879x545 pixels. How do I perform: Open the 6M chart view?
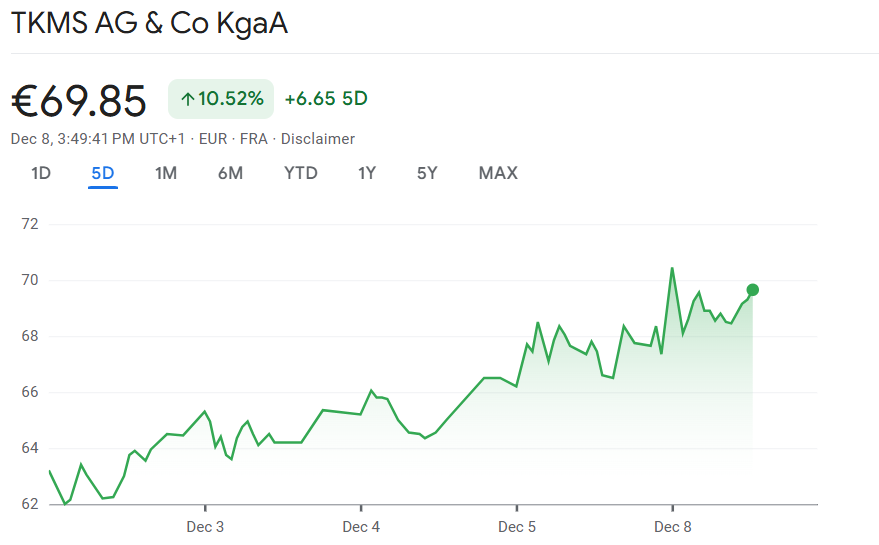[230, 173]
